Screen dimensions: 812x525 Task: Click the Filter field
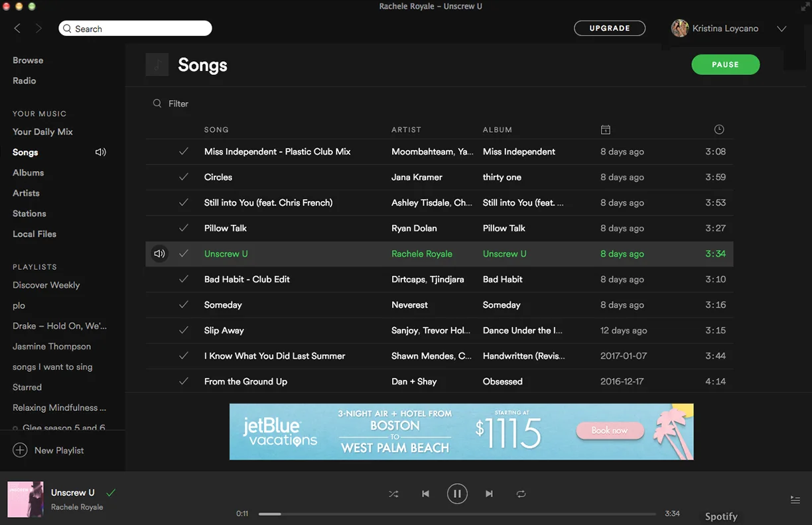click(178, 104)
